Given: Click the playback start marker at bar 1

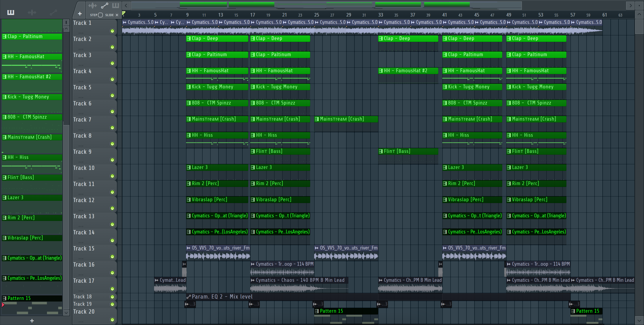Looking at the screenshot, I should (123, 13).
